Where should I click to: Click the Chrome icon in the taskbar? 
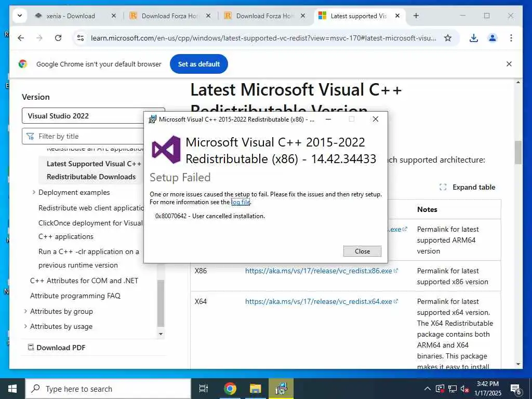pos(230,389)
